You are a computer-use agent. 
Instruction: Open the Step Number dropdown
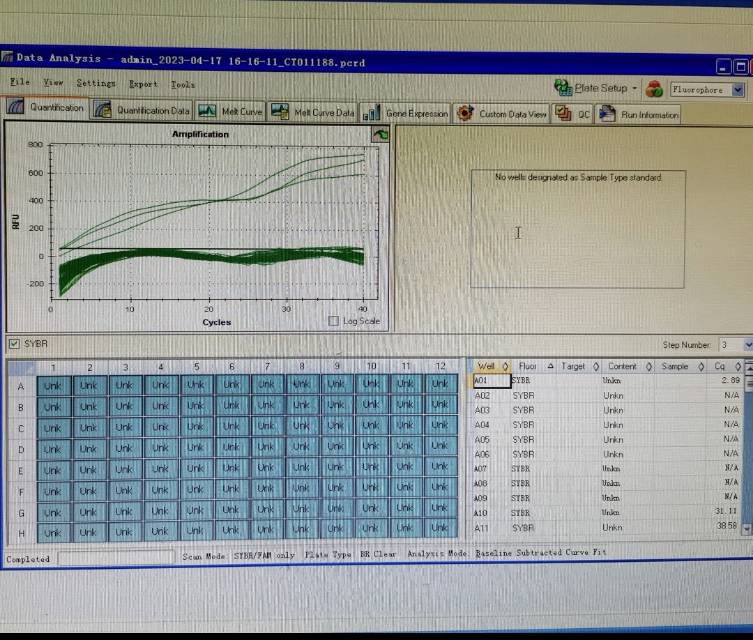[x=748, y=345]
